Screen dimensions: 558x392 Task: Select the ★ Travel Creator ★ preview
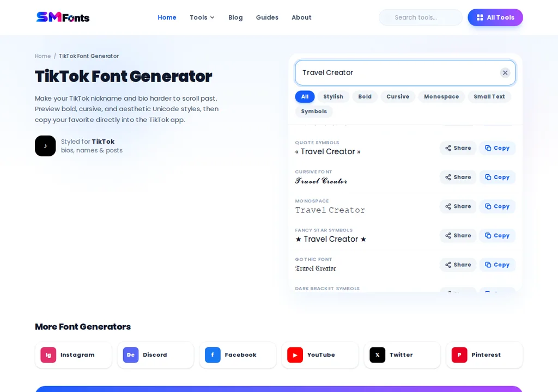[331, 239]
